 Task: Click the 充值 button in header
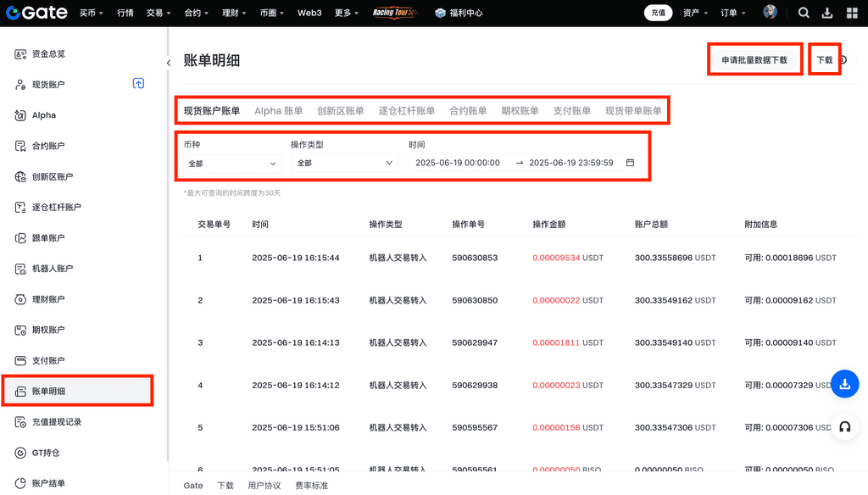[x=656, y=13]
